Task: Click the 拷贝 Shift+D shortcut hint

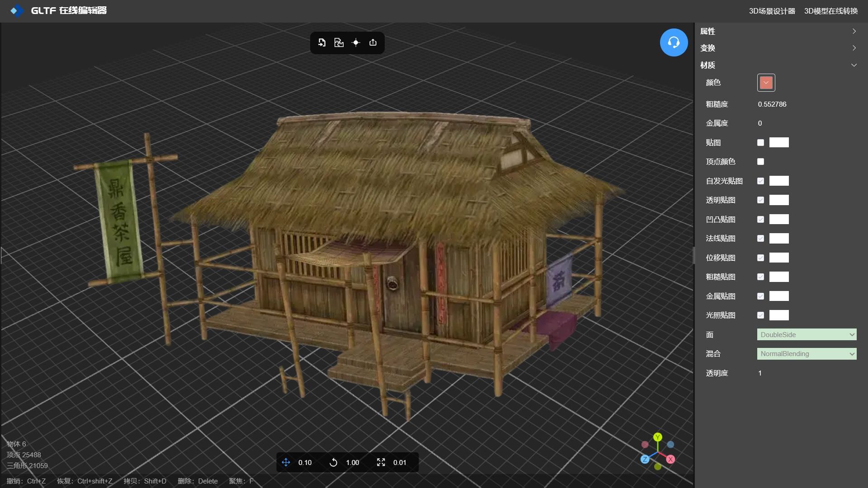Action: [x=145, y=481]
